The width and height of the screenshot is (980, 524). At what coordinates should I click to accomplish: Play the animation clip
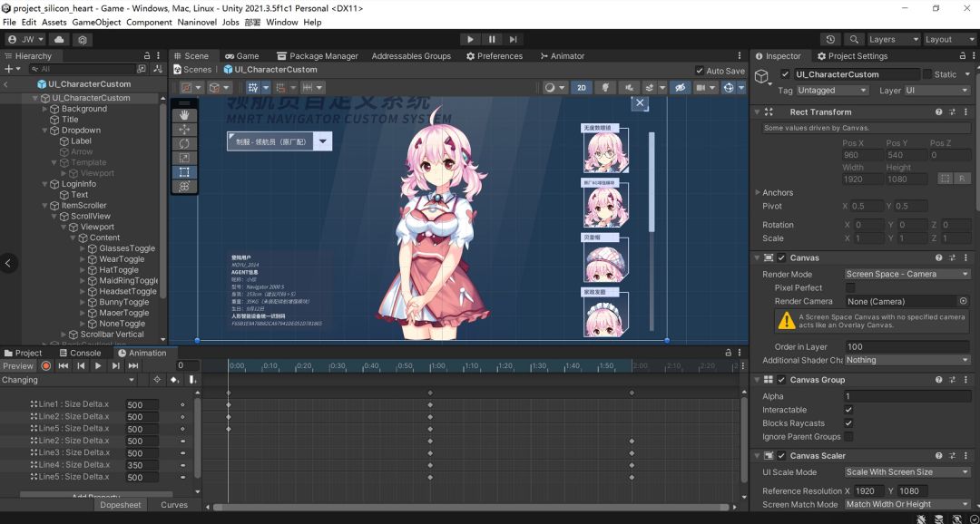tap(98, 366)
